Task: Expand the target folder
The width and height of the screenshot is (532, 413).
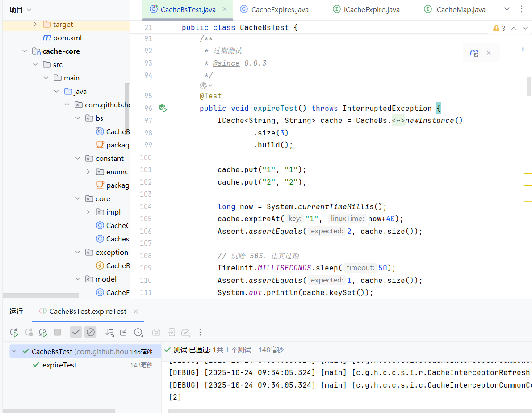Action: pyautogui.click(x=35, y=24)
